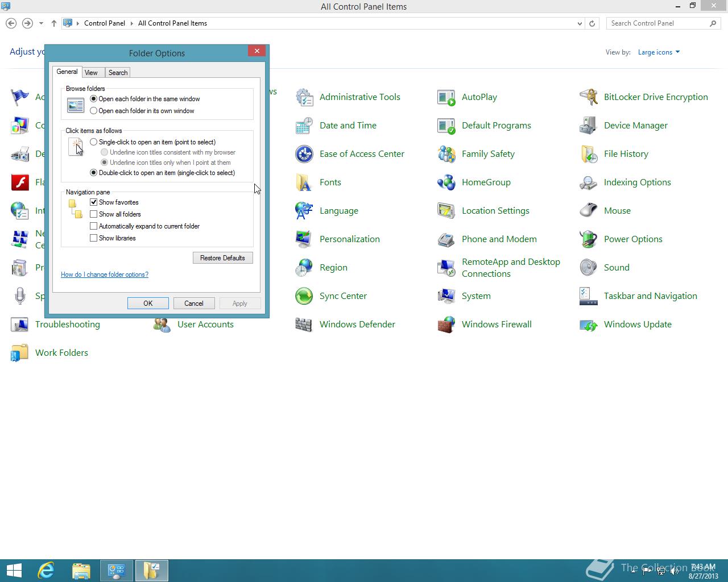Image resolution: width=728 pixels, height=582 pixels.
Task: Open the Sound icon
Action: [589, 268]
